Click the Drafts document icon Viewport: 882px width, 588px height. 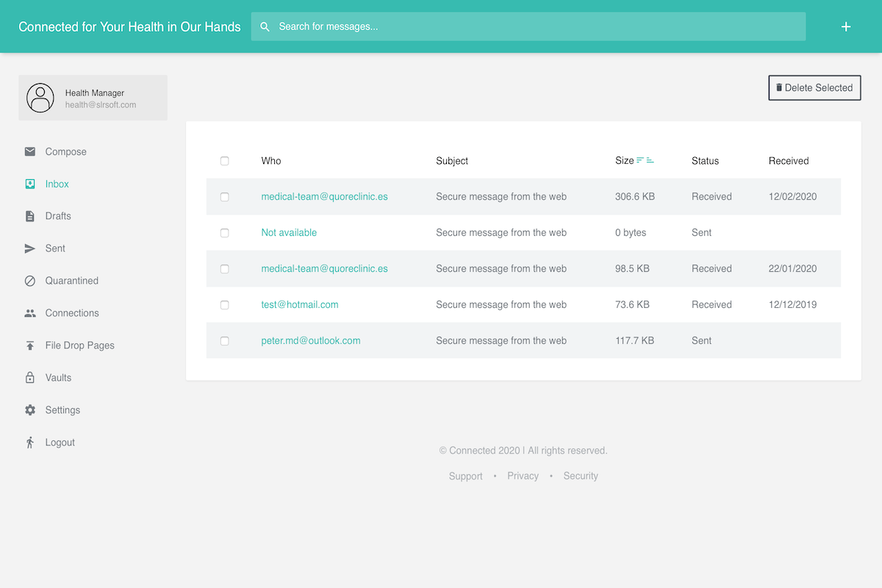point(30,216)
